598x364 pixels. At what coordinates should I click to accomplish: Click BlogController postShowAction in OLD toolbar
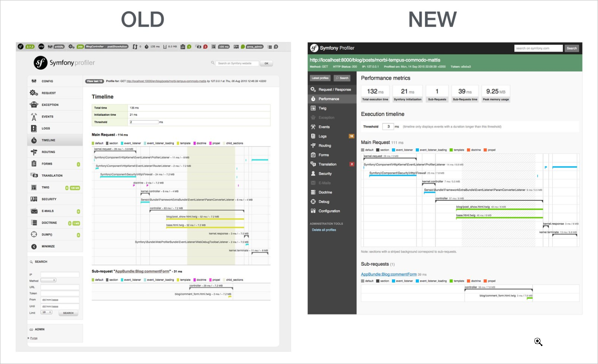pos(107,47)
